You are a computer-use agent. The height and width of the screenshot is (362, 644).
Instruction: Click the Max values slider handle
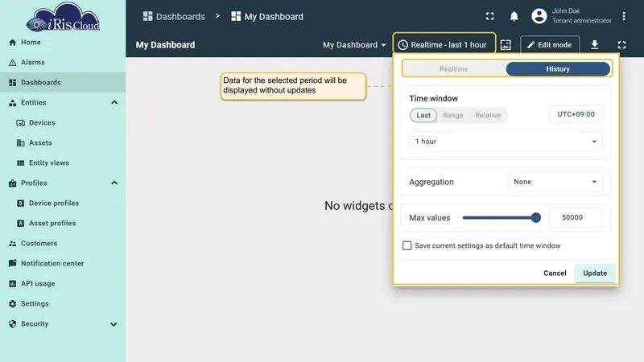coord(535,217)
